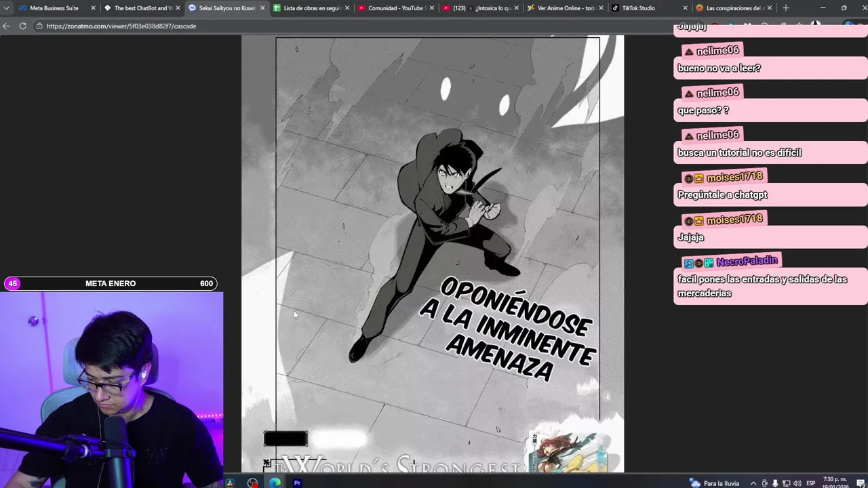Click the TikTok Studio tab favicon
868x488 pixels.
[x=615, y=8]
